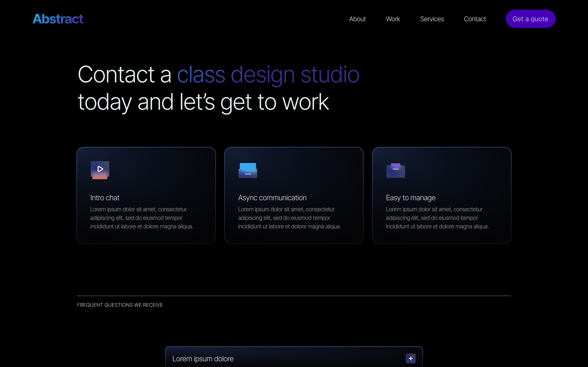Navigate to the Work section
Image resolution: width=588 pixels, height=367 pixels.
point(393,19)
